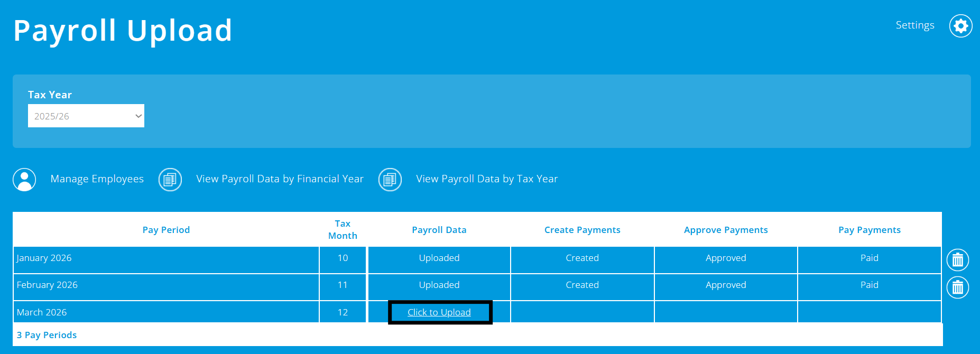
Task: Open View Payroll Data by Tax Year
Action: click(x=487, y=179)
